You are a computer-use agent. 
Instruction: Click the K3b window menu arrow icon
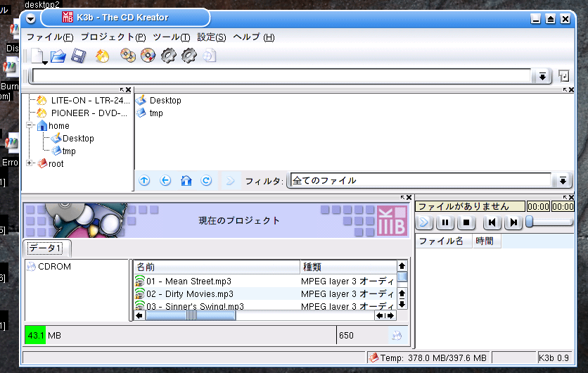(31, 18)
